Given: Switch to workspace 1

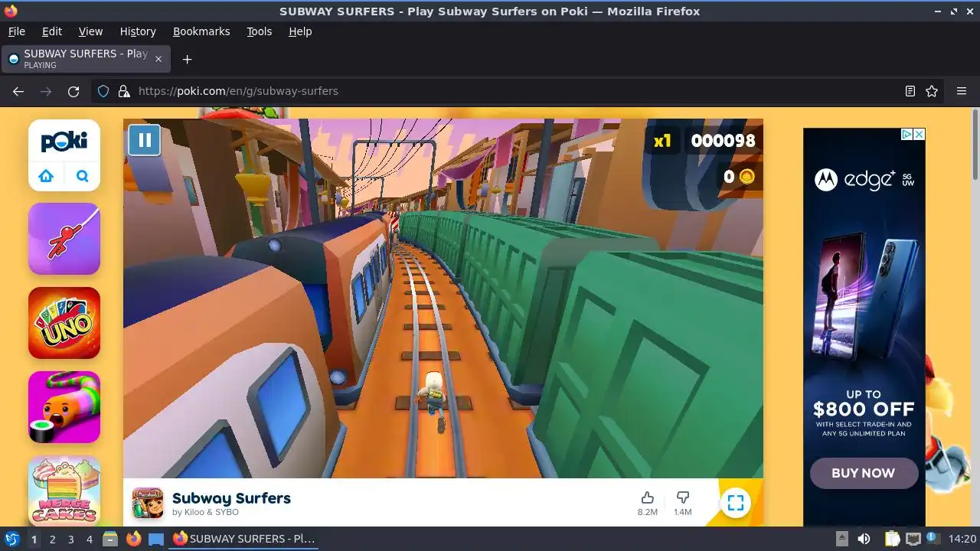Looking at the screenshot, I should pos(34,540).
